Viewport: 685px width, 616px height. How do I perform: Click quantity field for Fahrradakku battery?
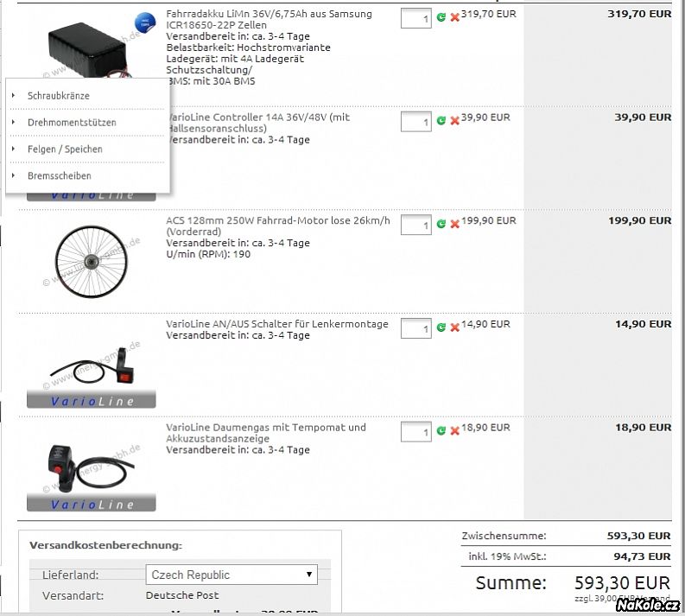[x=415, y=18]
